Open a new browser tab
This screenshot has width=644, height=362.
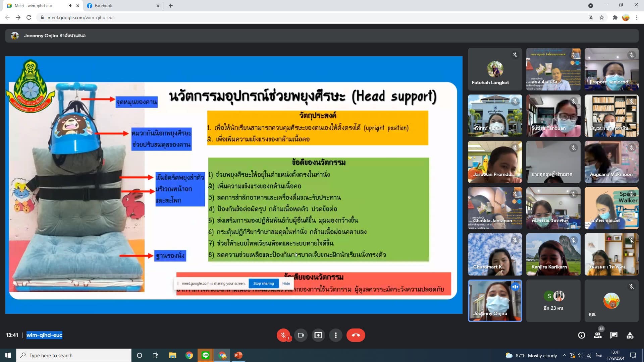pos(171,6)
